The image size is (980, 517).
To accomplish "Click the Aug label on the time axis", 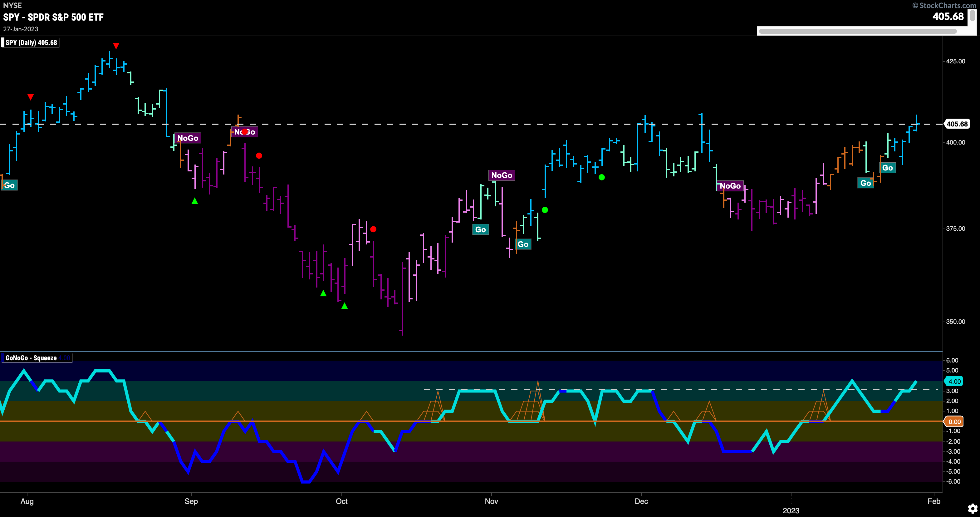I will (27, 501).
